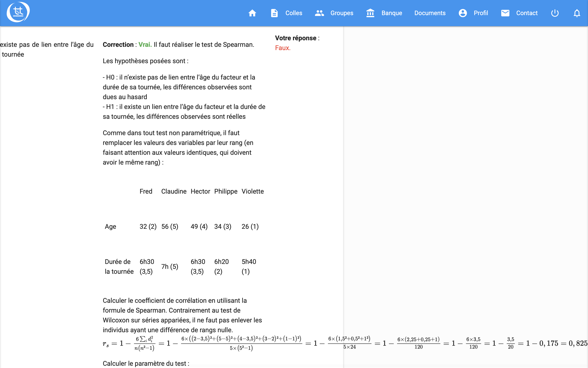Click the Profil user avatar icon

[463, 13]
